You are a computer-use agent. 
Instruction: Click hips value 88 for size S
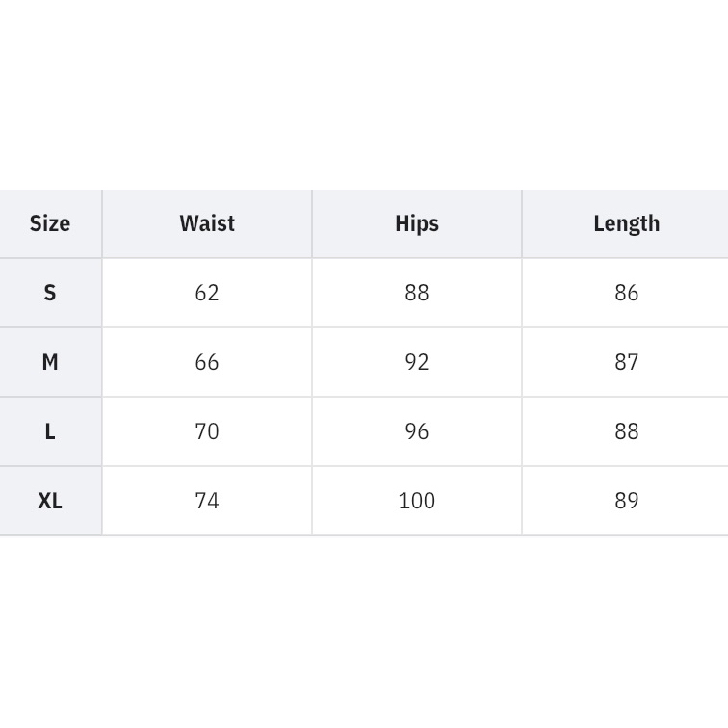417,293
